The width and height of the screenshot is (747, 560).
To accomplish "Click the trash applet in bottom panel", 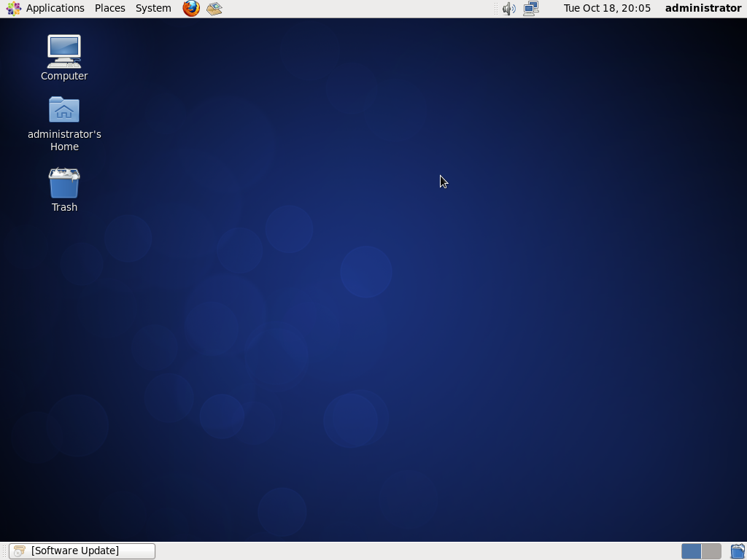I will pyautogui.click(x=738, y=551).
